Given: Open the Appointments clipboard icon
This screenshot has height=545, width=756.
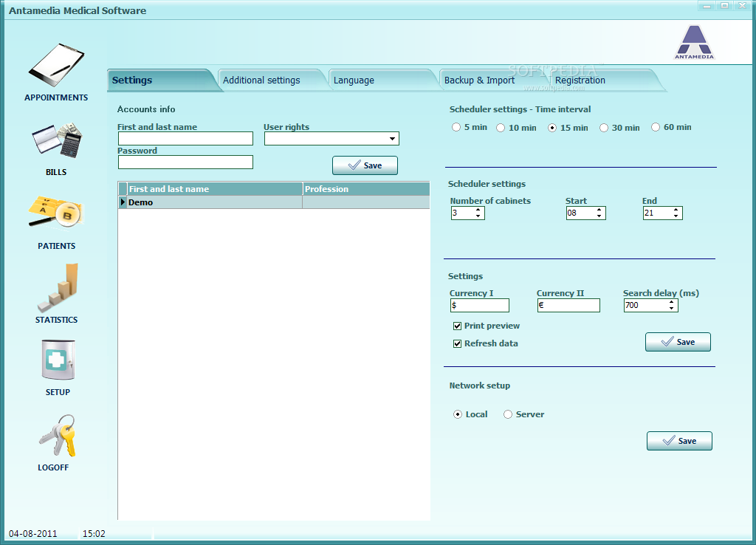Looking at the screenshot, I should (x=56, y=65).
